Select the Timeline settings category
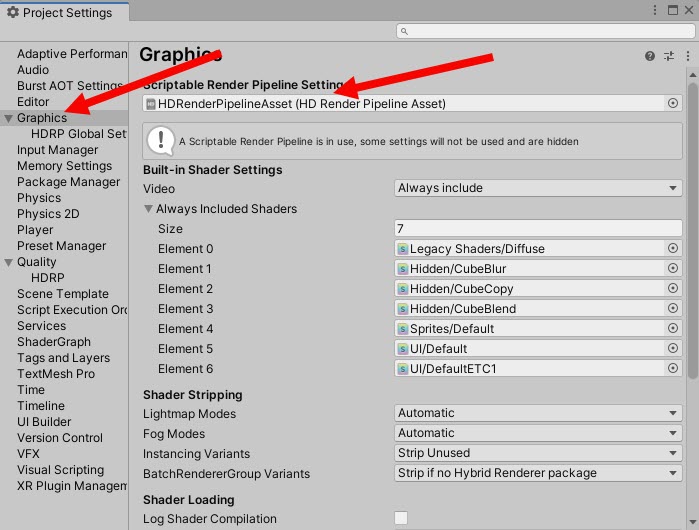Image resolution: width=699 pixels, height=530 pixels. point(41,406)
